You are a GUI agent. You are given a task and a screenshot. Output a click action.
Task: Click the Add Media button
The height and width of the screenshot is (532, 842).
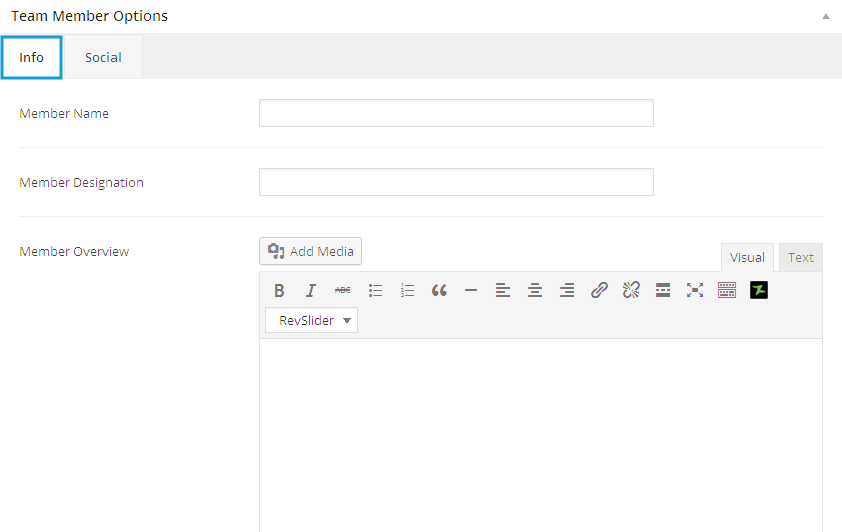pos(310,252)
